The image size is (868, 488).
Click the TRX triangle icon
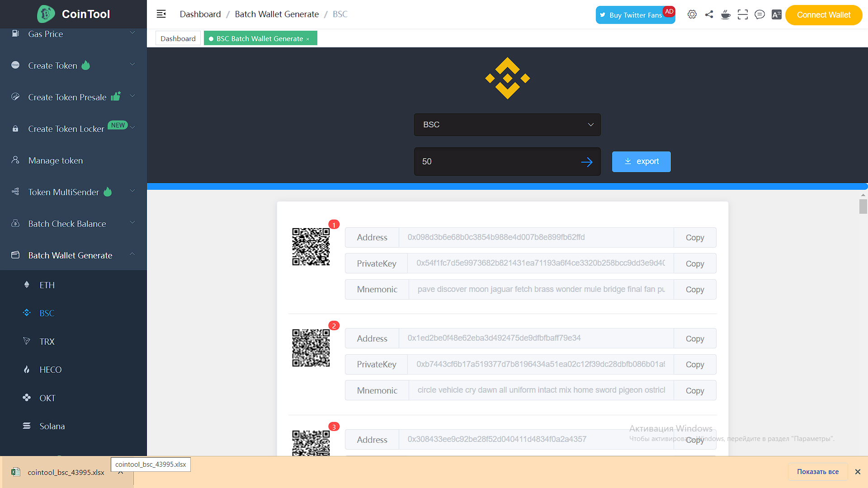tap(27, 341)
